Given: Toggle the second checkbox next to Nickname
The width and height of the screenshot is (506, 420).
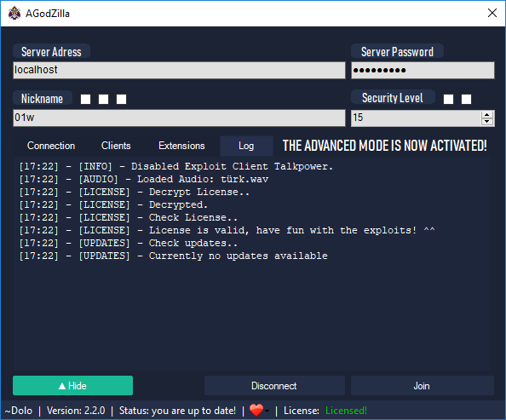Looking at the screenshot, I should (x=103, y=99).
